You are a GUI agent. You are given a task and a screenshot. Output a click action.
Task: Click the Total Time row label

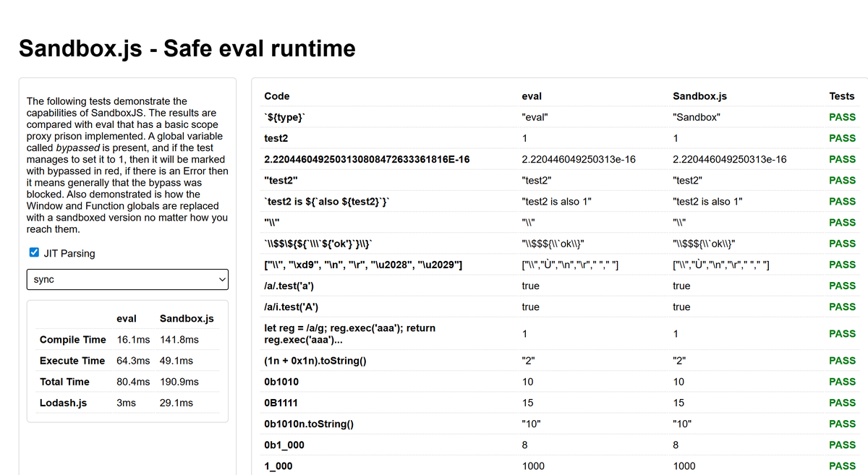(64, 381)
